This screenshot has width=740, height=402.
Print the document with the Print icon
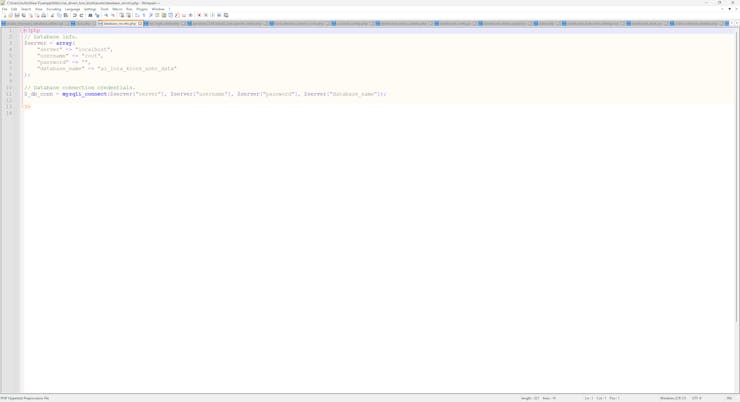43,15
